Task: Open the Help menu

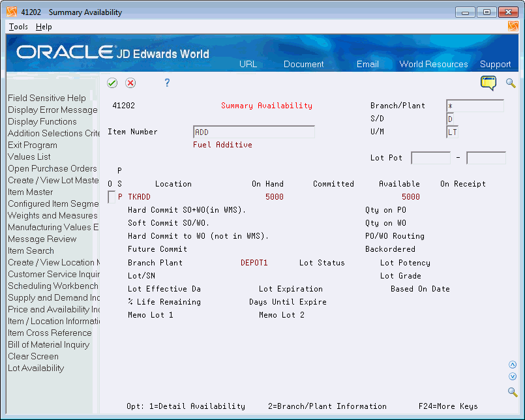Action: click(44, 27)
